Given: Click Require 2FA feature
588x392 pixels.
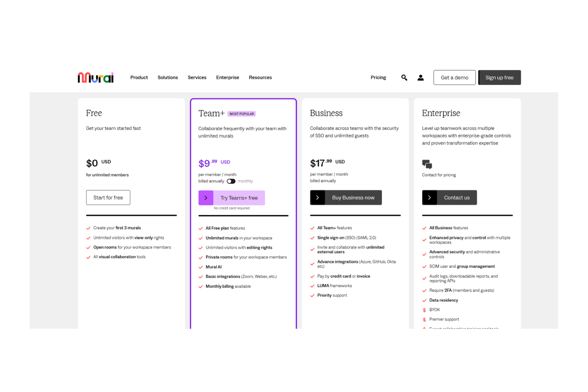Looking at the screenshot, I should click(x=462, y=291).
